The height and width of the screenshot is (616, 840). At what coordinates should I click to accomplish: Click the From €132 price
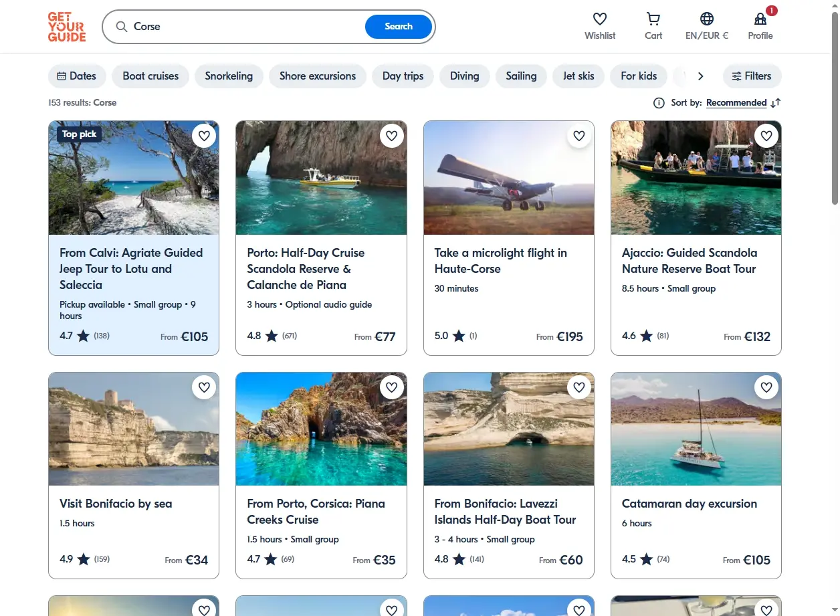click(x=747, y=336)
